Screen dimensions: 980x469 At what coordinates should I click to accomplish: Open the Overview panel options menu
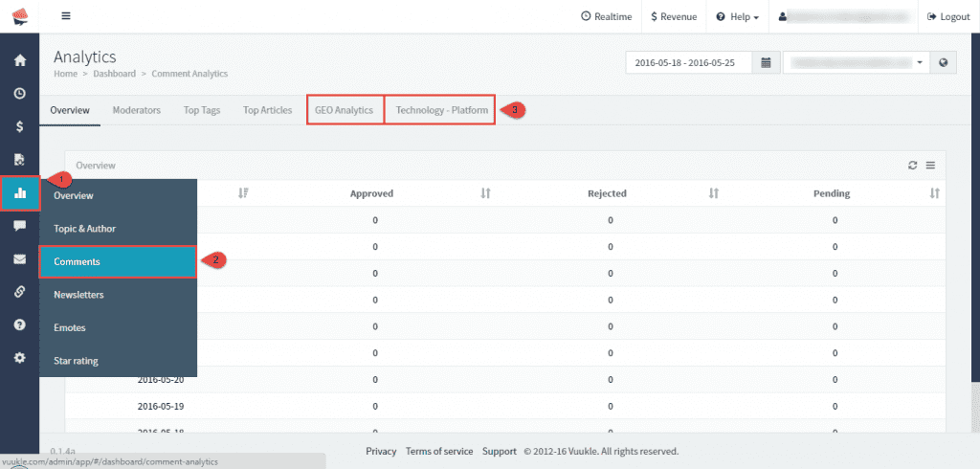[930, 166]
